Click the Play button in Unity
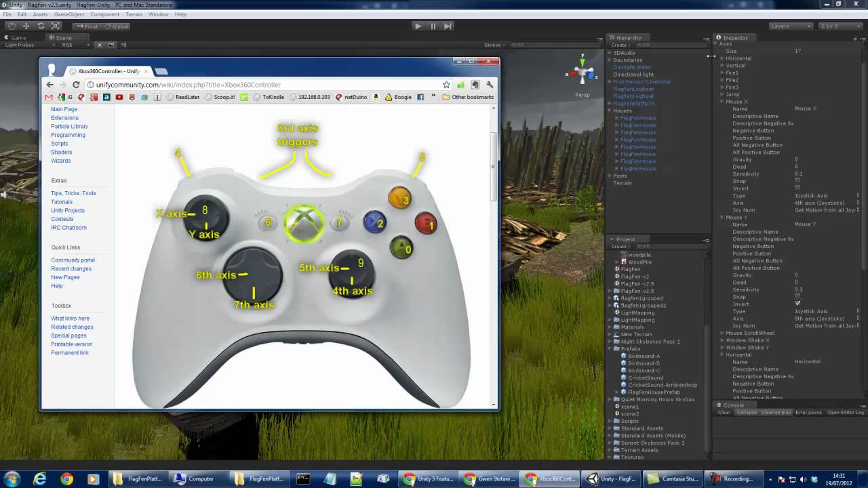This screenshot has height=488, width=868. pyautogui.click(x=418, y=26)
